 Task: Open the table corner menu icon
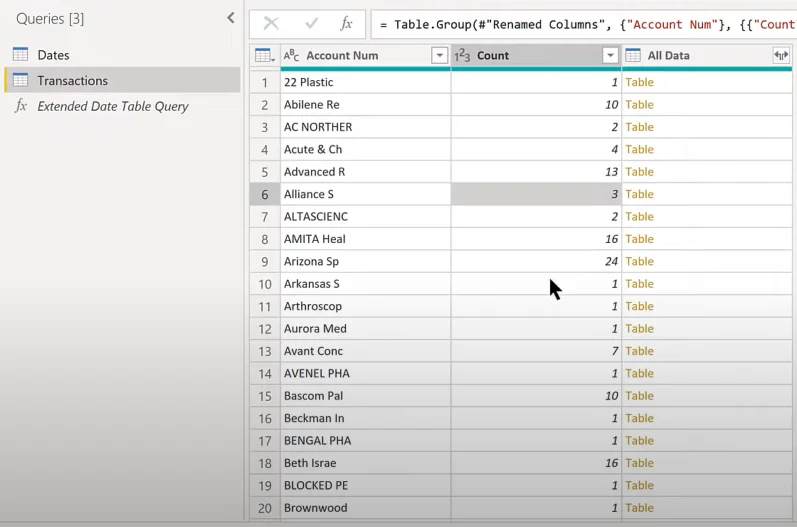pyautogui.click(x=264, y=55)
